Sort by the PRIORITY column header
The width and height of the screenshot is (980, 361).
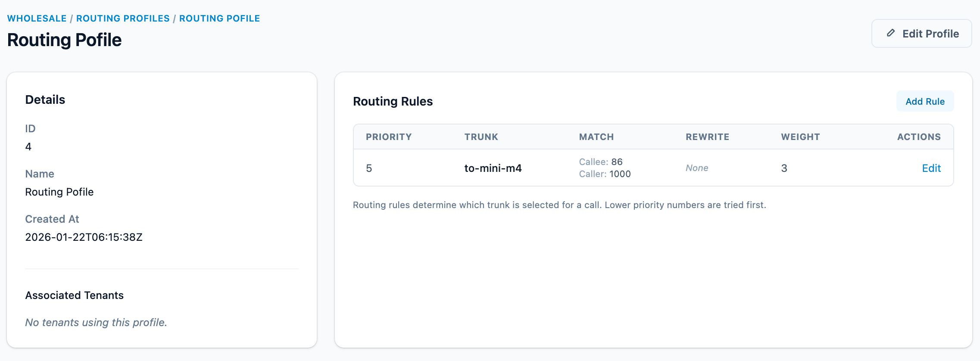[388, 137]
